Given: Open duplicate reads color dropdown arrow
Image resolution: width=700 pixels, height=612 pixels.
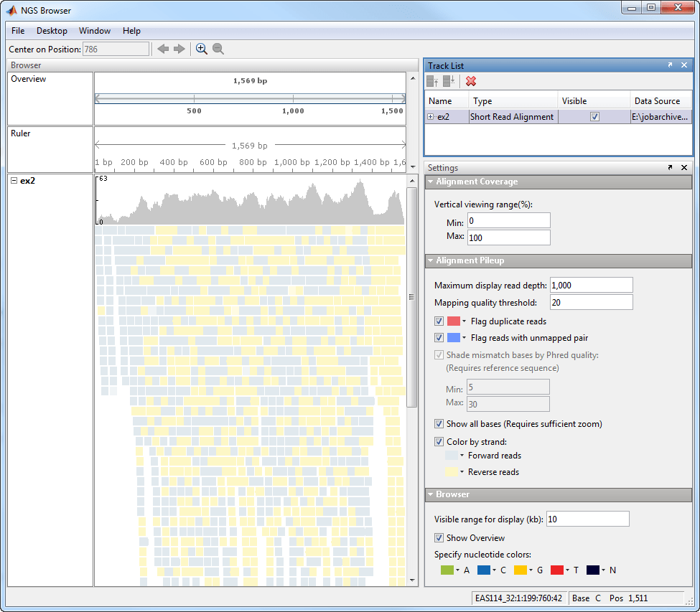Looking at the screenshot, I should pyautogui.click(x=465, y=321).
